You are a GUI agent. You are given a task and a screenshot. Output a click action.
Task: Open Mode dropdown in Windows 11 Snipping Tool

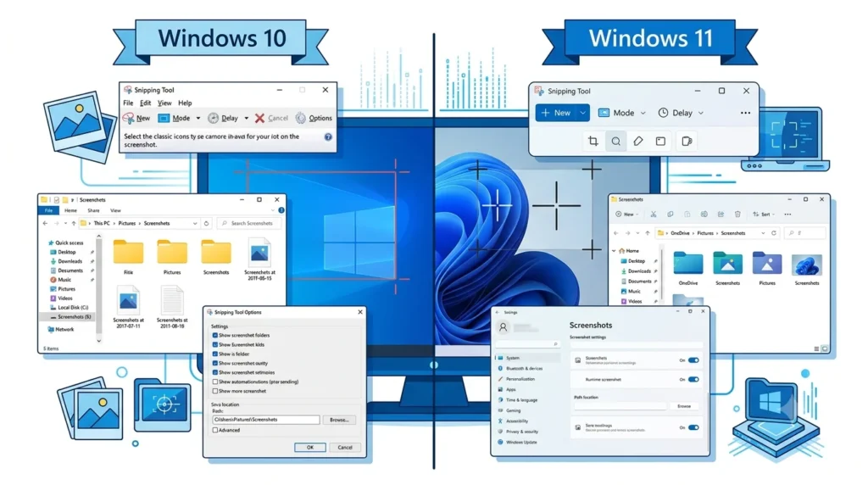[x=621, y=113]
